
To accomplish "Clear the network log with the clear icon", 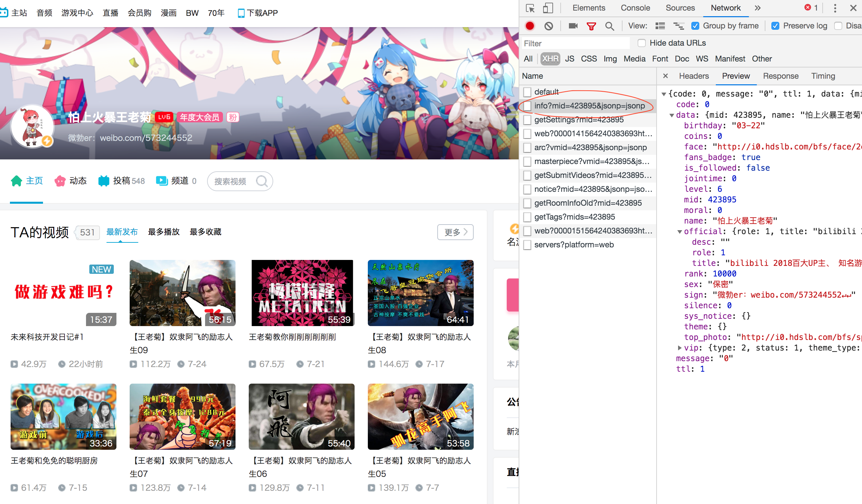I will pos(549,26).
